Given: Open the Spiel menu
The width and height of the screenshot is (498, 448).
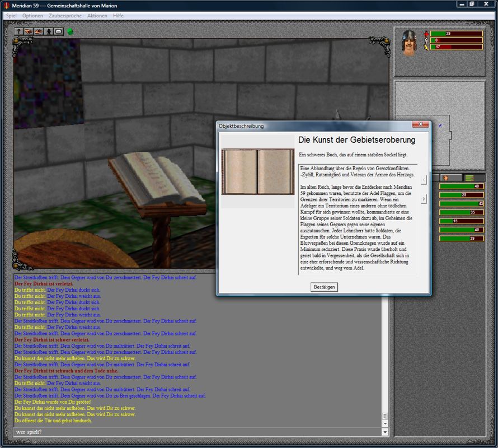Looking at the screenshot, I should coord(11,16).
